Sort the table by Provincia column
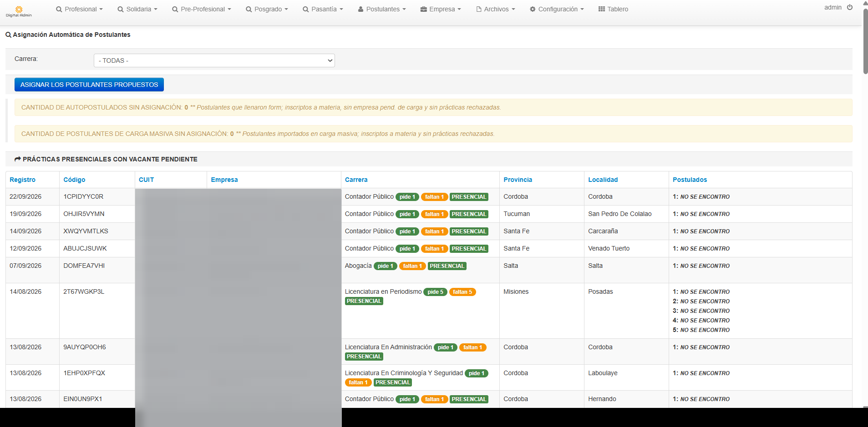The width and height of the screenshot is (868, 427). pyautogui.click(x=518, y=180)
